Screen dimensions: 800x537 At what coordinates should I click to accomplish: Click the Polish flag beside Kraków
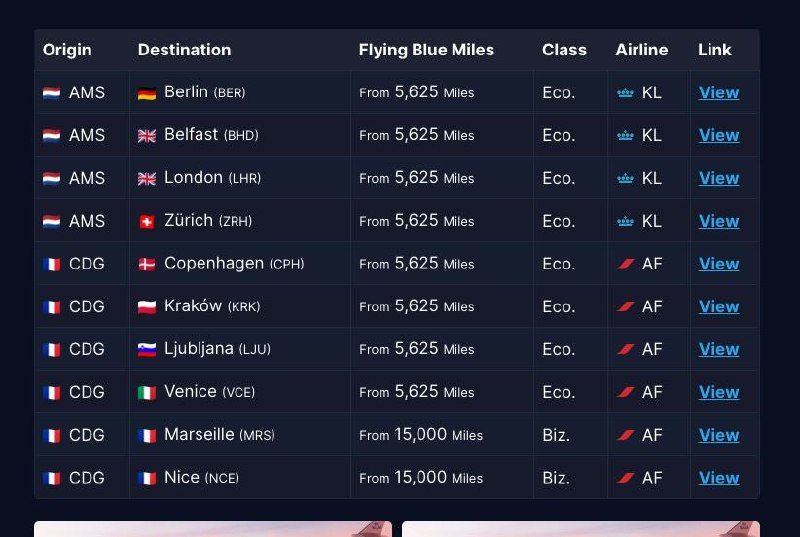(147, 307)
